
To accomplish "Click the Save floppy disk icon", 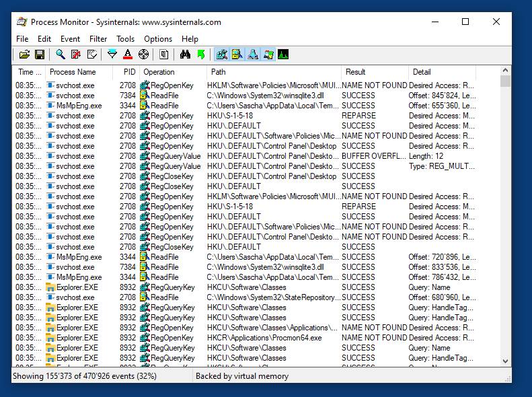I will pos(40,55).
